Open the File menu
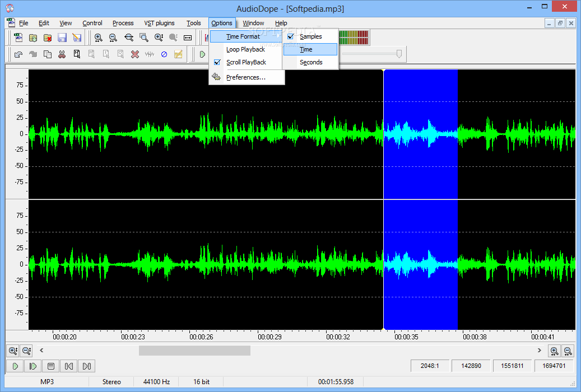The width and height of the screenshot is (581, 392). coord(24,23)
